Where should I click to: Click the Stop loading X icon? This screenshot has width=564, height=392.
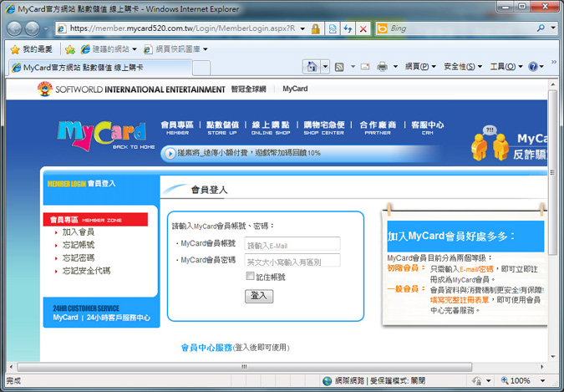[363, 28]
